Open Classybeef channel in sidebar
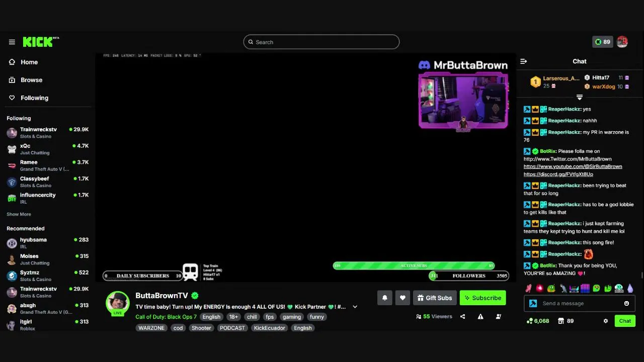644x362 pixels. coord(48,182)
